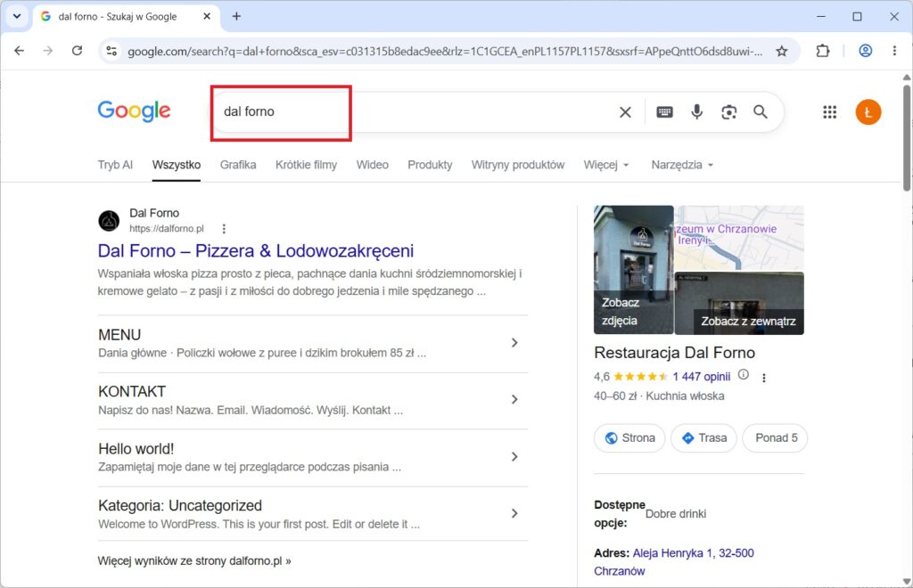The width and height of the screenshot is (913, 588).
Task: Open the Extensions puzzle icon
Action: tap(822, 51)
